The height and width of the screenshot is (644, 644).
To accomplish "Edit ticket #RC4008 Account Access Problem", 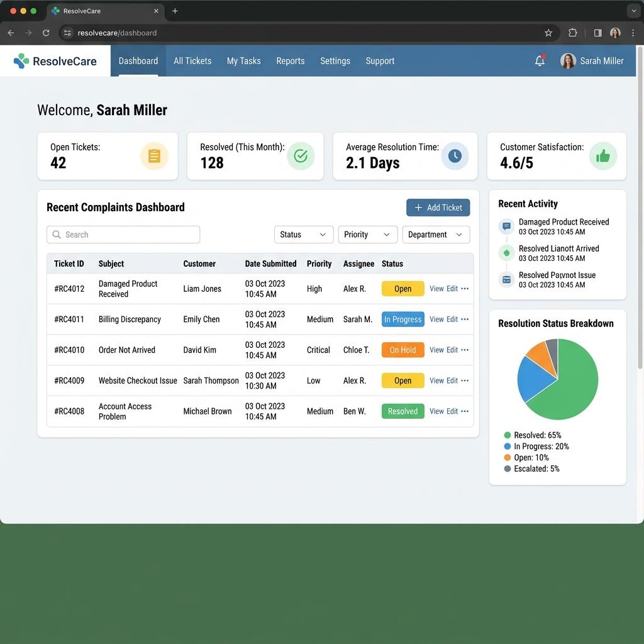I will click(x=452, y=411).
